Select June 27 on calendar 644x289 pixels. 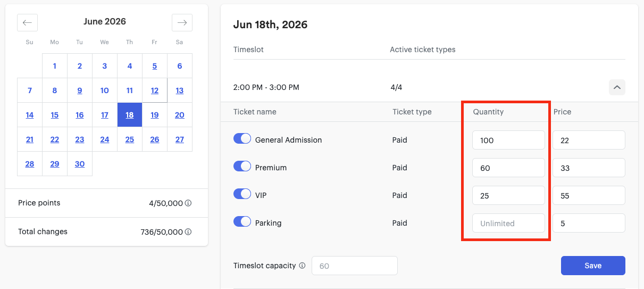click(x=180, y=139)
